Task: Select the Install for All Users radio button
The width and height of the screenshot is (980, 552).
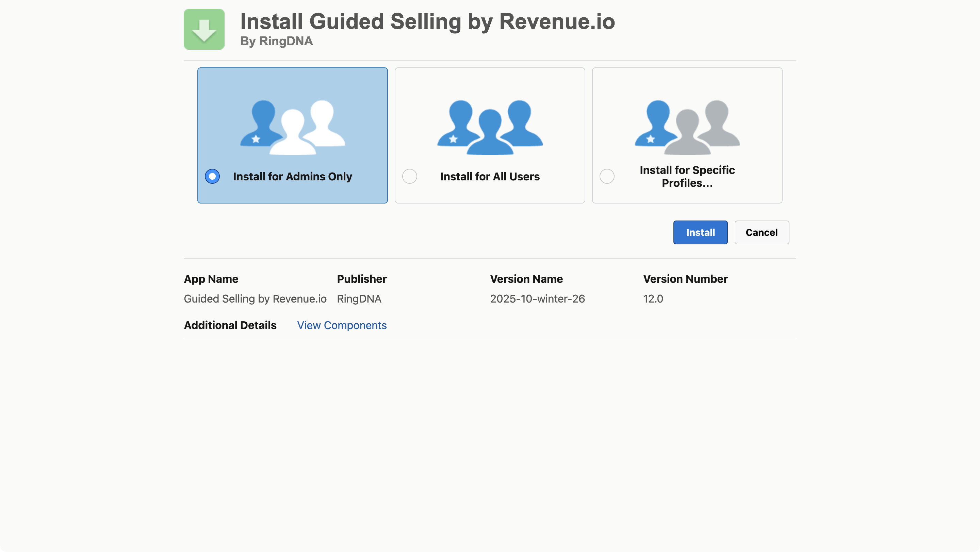Action: click(410, 176)
